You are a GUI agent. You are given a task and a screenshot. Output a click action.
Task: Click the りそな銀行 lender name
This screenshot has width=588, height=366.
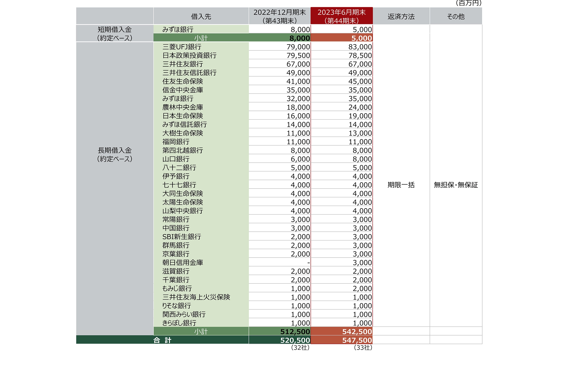tap(176, 306)
